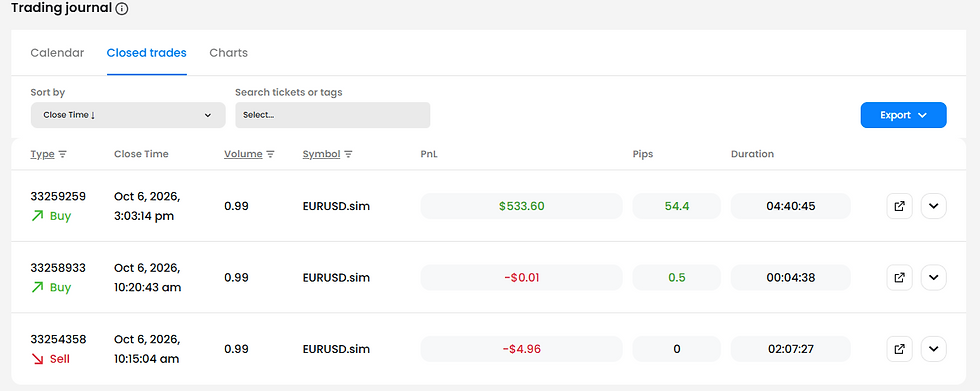Screen dimensions: 980x391
Task: Click close time 10:15:04 am
Action: [146, 359]
